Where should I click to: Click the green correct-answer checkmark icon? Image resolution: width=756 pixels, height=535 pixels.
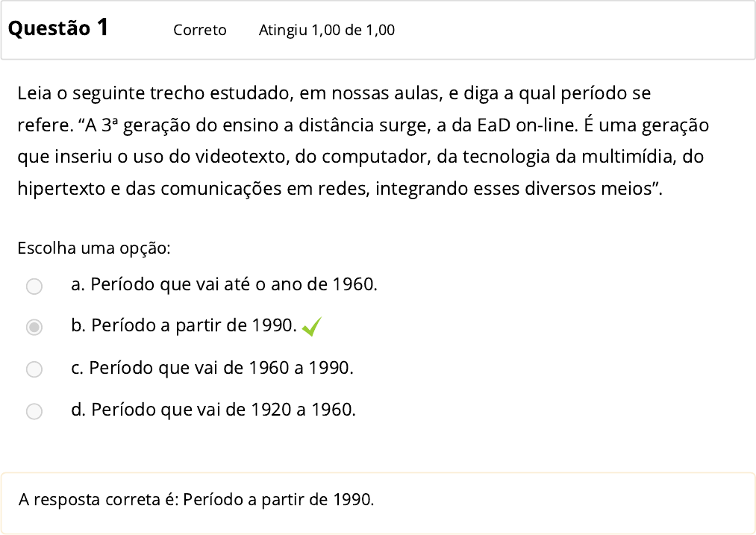coord(313,327)
